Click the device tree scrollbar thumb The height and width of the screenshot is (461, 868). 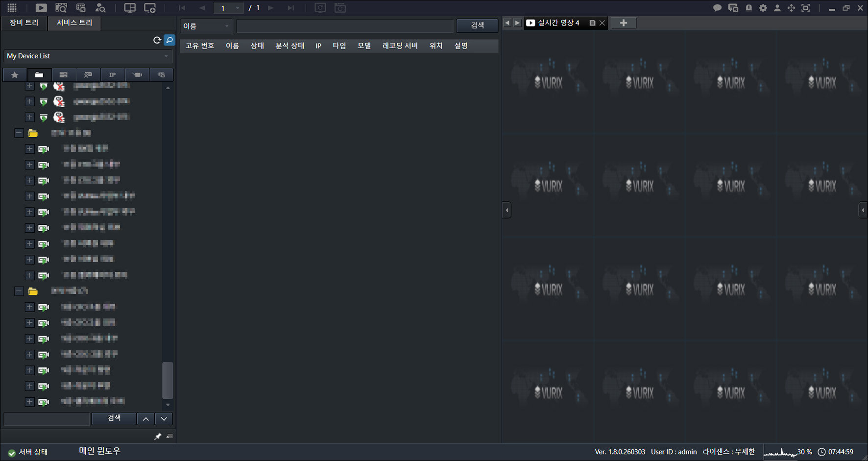coord(168,381)
